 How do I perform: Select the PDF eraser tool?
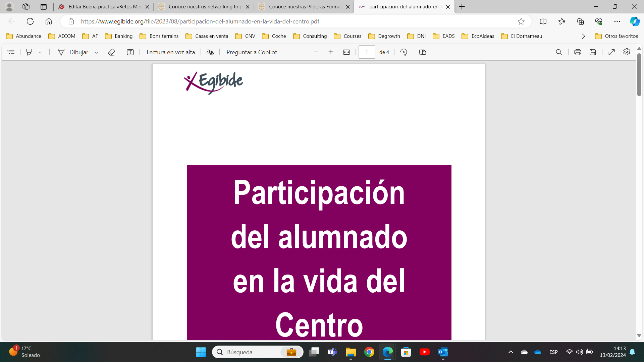pyautogui.click(x=111, y=52)
